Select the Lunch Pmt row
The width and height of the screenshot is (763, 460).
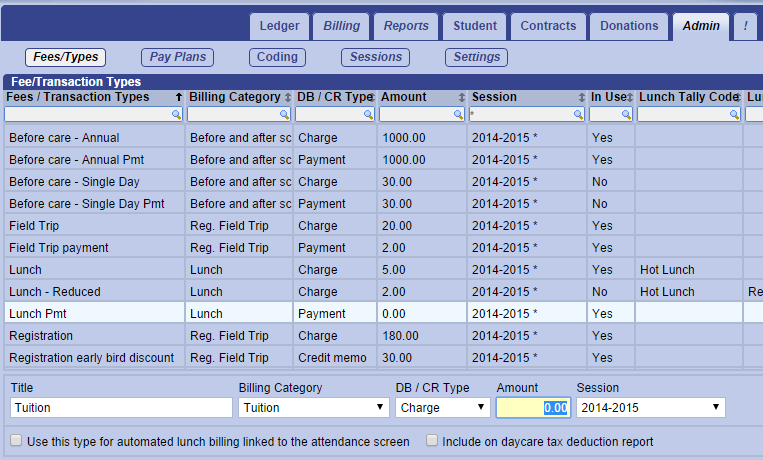93,313
